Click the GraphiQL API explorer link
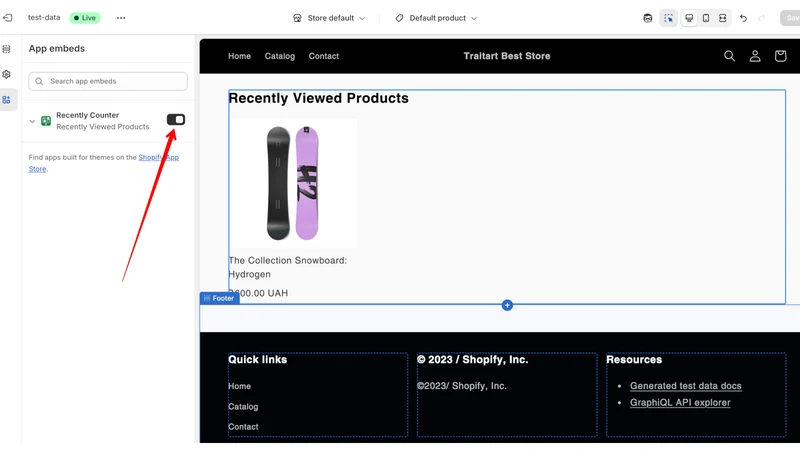 click(680, 403)
